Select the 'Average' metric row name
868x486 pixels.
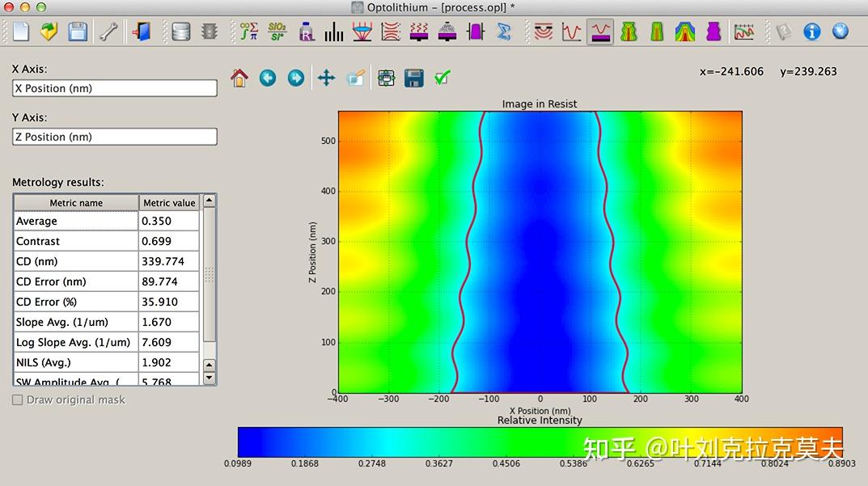[76, 221]
